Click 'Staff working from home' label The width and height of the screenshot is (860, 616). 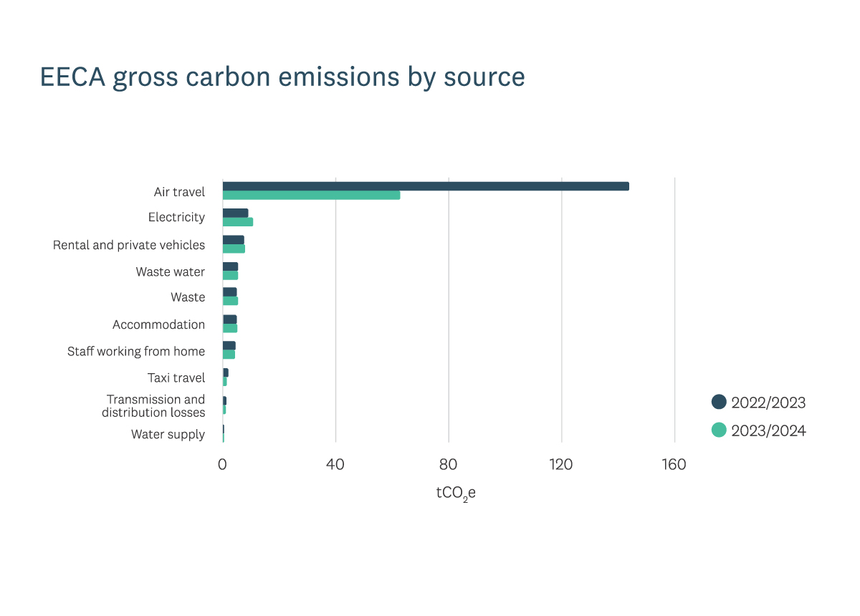[136, 351]
